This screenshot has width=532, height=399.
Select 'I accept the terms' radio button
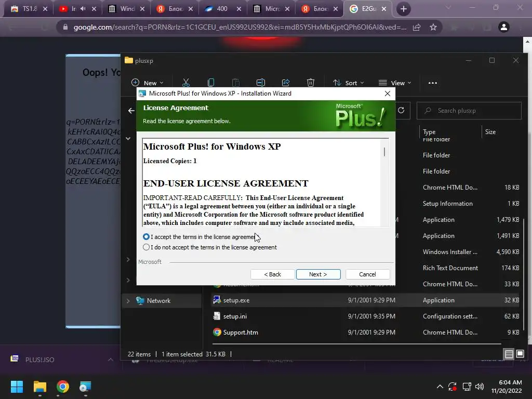(x=146, y=236)
